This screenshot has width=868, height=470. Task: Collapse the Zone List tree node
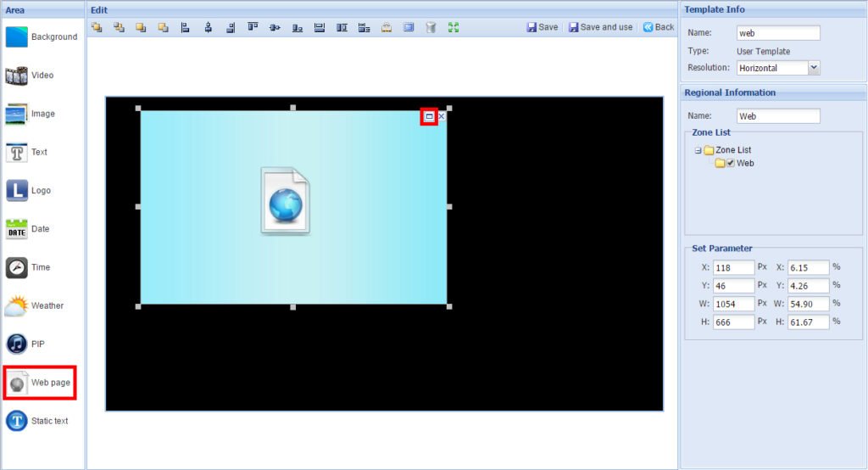pos(698,150)
